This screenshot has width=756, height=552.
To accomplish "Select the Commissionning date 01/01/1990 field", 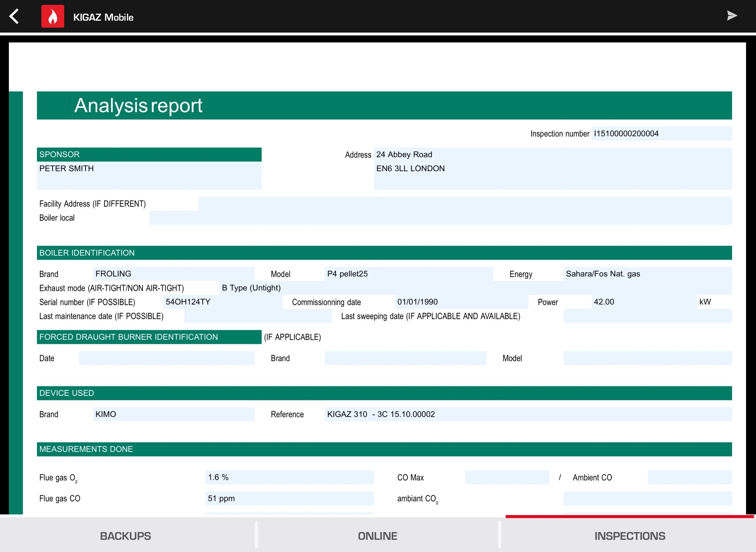I will (461, 302).
